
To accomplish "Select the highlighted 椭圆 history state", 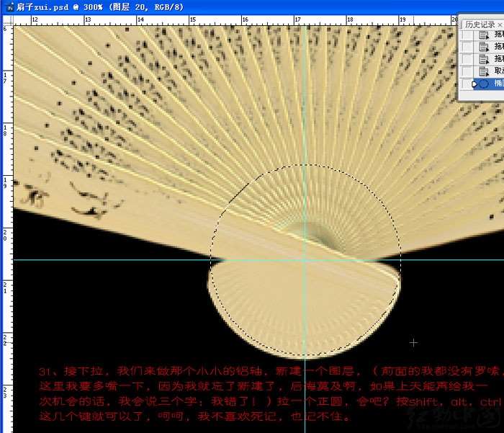I will tap(489, 84).
